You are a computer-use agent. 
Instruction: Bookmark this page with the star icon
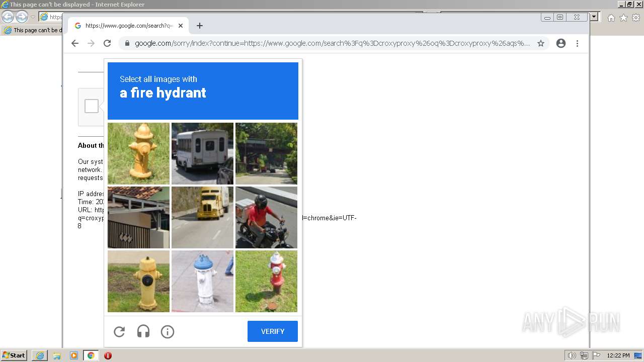(541, 43)
